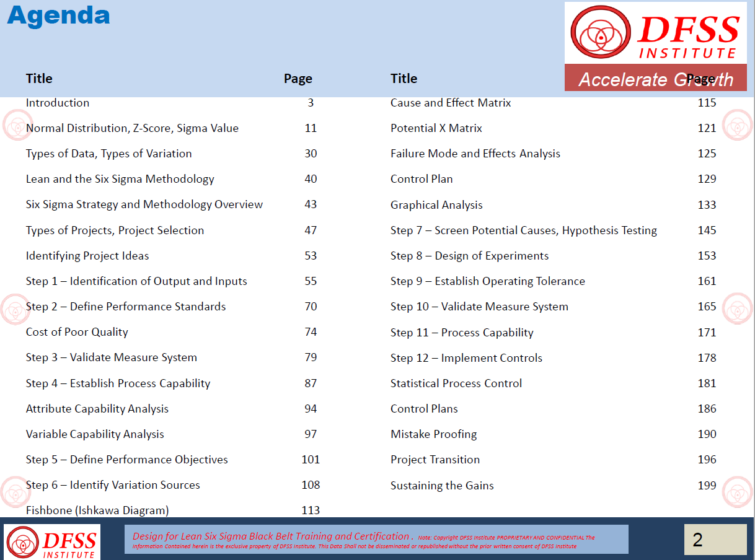Click Step 6 – Identify Variation Sources
The width and height of the screenshot is (755, 560).
[x=113, y=485]
